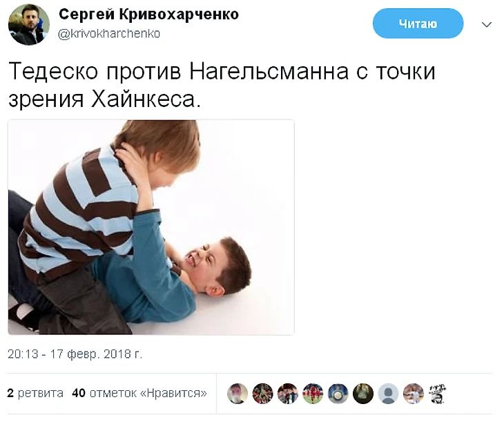This screenshot has width=504, height=422.
Task: View the 40 отметок «Нравится» list
Action: tap(139, 393)
